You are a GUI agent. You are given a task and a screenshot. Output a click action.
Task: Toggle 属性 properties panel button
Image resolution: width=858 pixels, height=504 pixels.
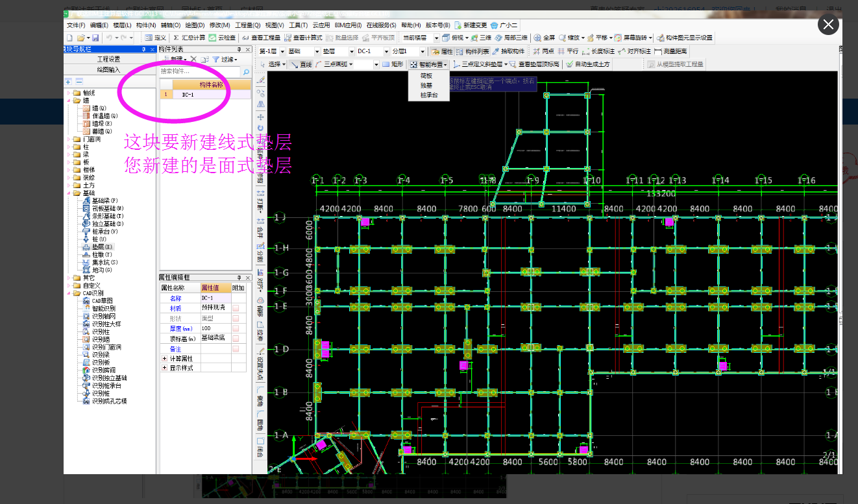click(x=442, y=51)
